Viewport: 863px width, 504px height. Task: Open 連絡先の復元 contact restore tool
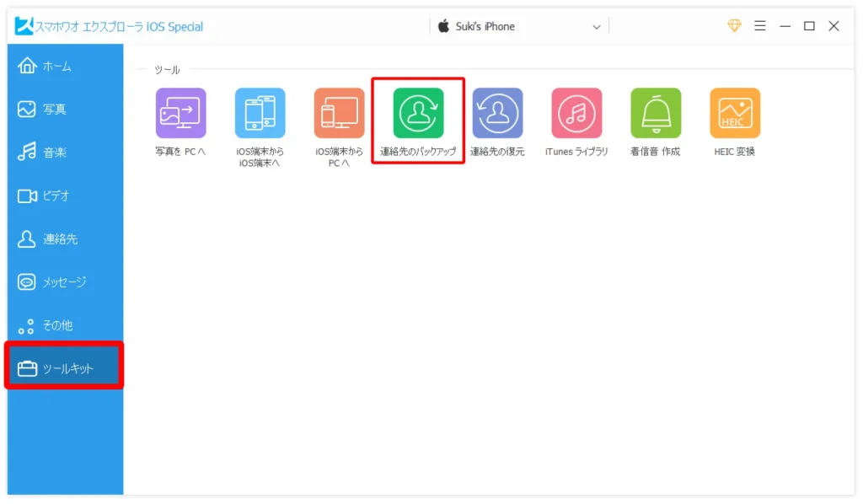coord(497,114)
